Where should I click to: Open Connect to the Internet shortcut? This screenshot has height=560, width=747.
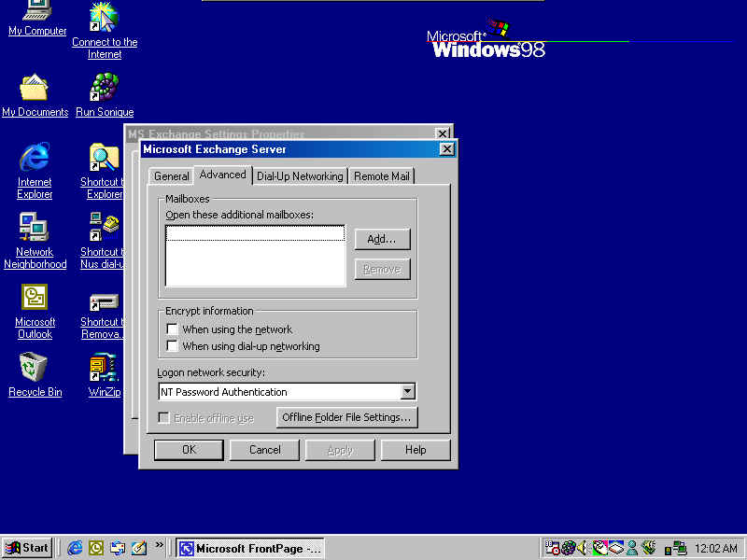pyautogui.click(x=105, y=30)
